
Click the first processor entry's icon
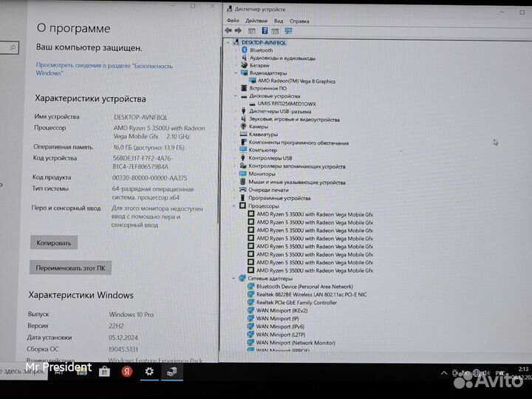[251, 214]
